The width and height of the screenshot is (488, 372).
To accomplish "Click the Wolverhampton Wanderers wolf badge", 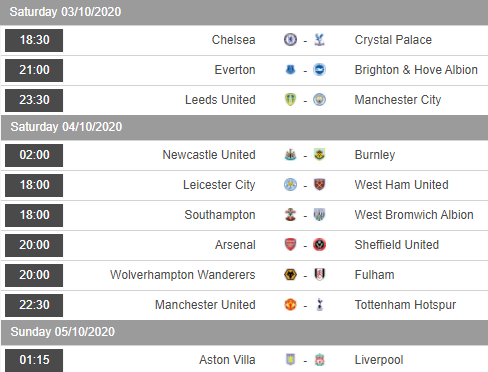I will [x=290, y=275].
